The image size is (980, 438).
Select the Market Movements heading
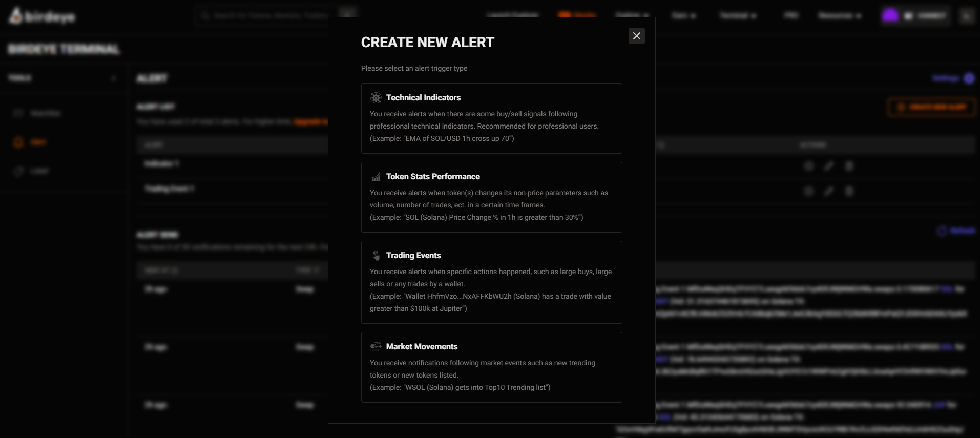(x=422, y=347)
